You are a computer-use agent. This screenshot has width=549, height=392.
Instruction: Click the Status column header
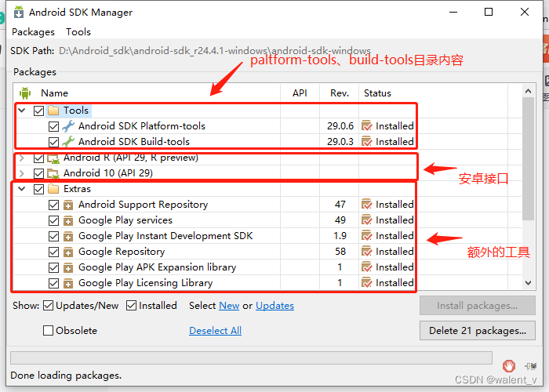point(377,93)
